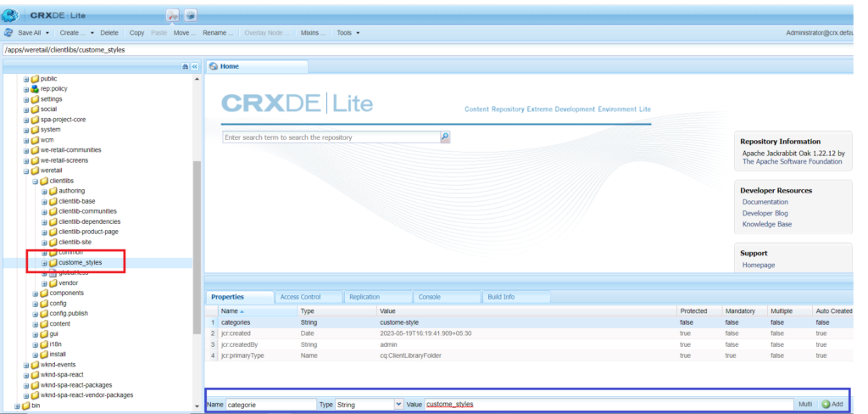Collapse the weretail folder in the tree
Image resolution: width=868 pixels, height=414 pixels.
[x=26, y=171]
